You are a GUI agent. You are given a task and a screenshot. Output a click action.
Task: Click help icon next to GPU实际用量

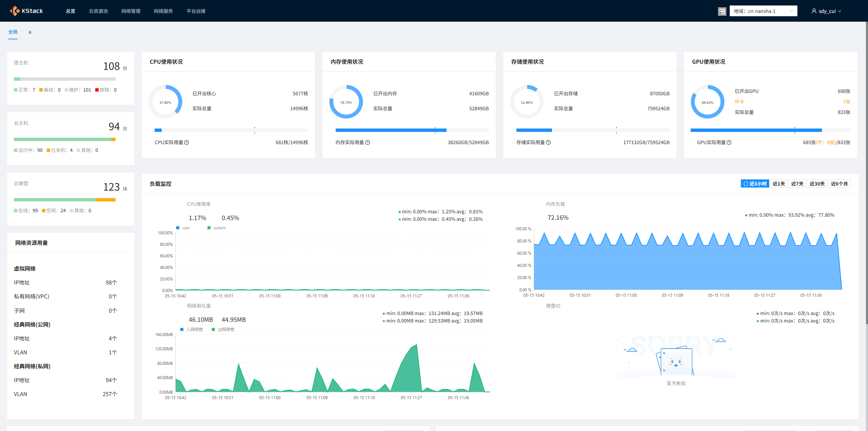729,142
